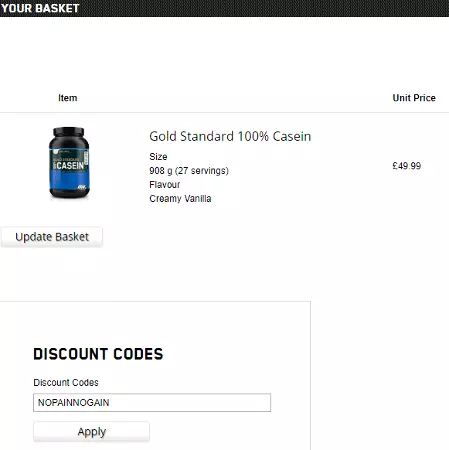The width and height of the screenshot is (449, 450).
Task: Click the black basket header bar
Action: click(x=224, y=8)
